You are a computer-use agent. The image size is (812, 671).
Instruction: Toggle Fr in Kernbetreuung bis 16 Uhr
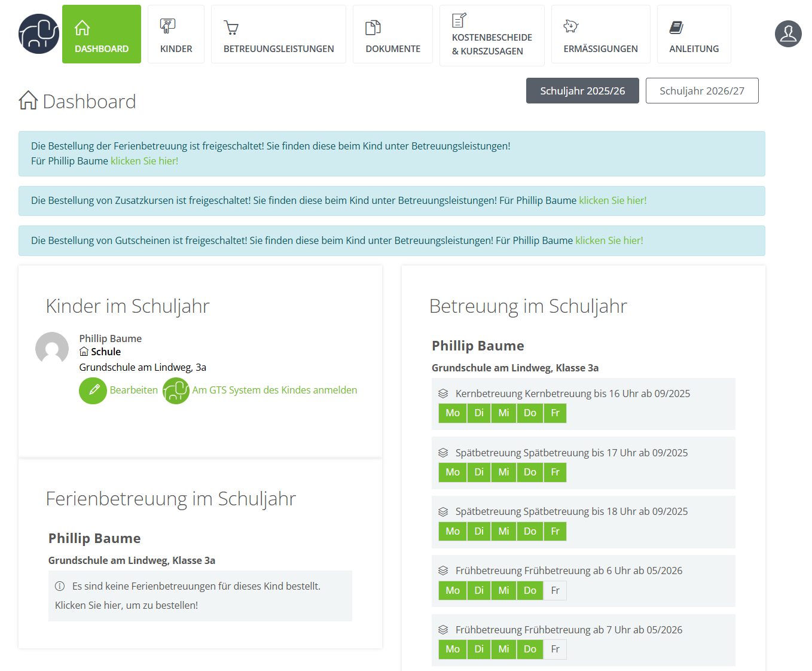click(x=555, y=413)
